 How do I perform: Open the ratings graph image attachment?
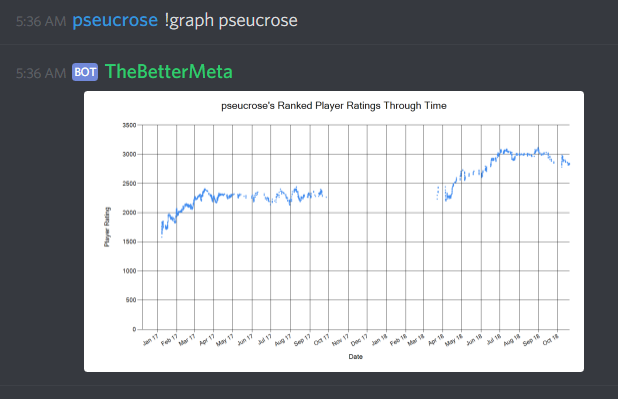(334, 231)
